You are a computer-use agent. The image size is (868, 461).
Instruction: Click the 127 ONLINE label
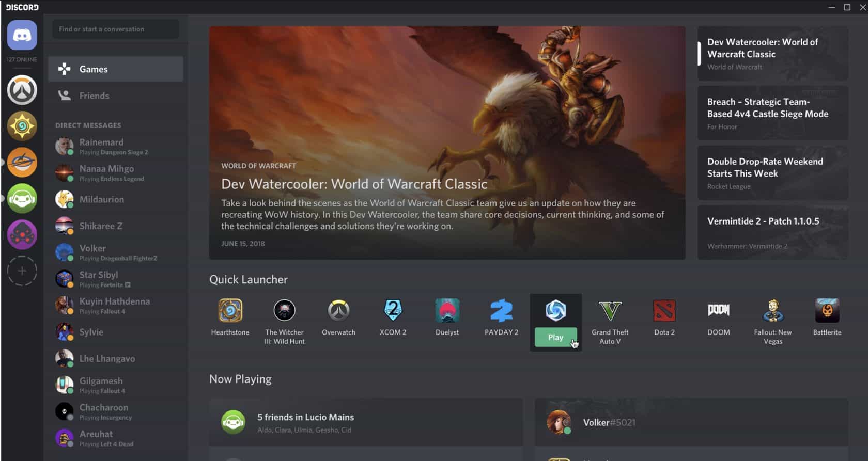[22, 59]
